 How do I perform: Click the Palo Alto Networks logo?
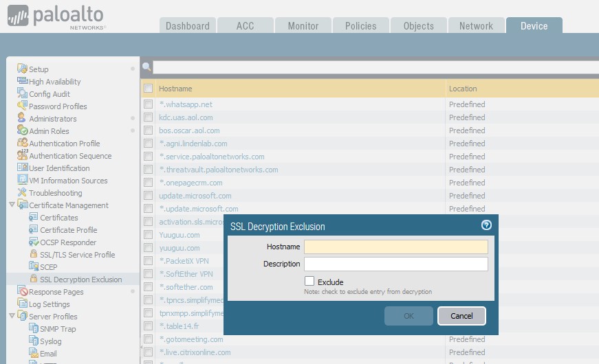(x=56, y=16)
